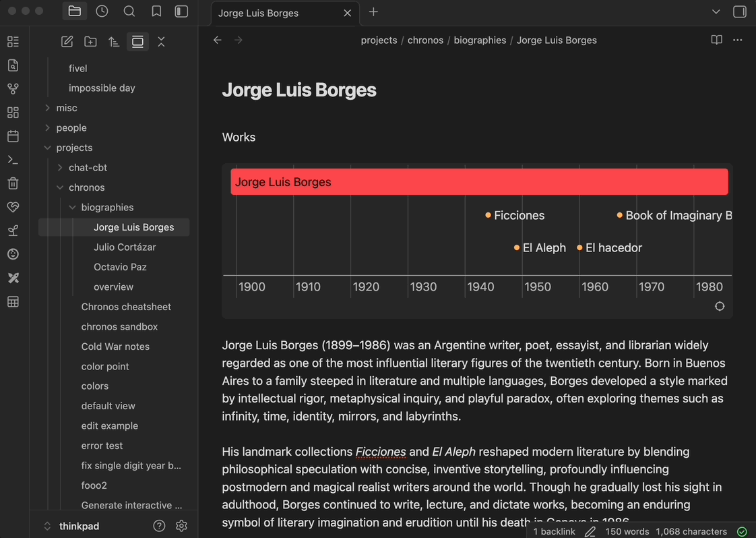This screenshot has width=756, height=538.
Task: Select the red Jorge Luis Borges timeline bar
Action: pos(479,182)
